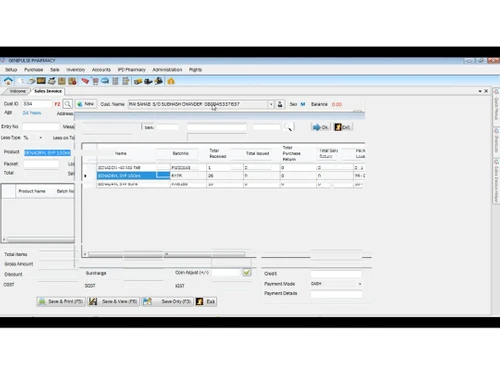Click the Coin Adjust input field
The image size is (500, 375).
tap(226, 273)
